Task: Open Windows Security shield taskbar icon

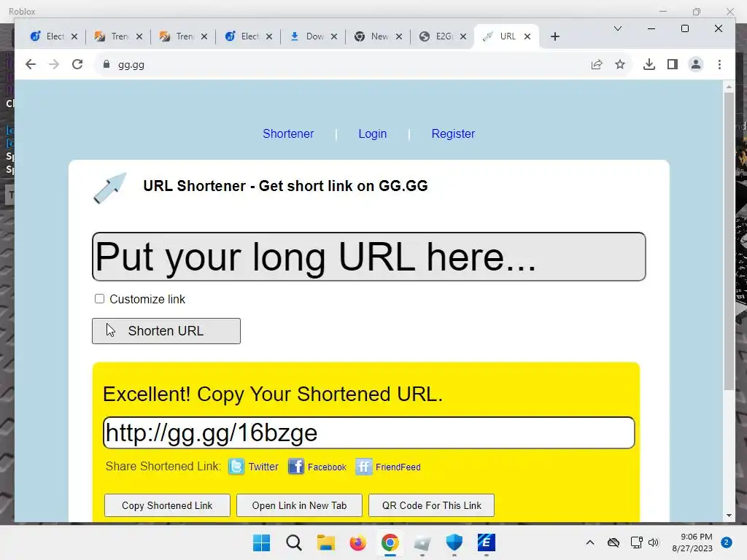Action: [x=454, y=542]
